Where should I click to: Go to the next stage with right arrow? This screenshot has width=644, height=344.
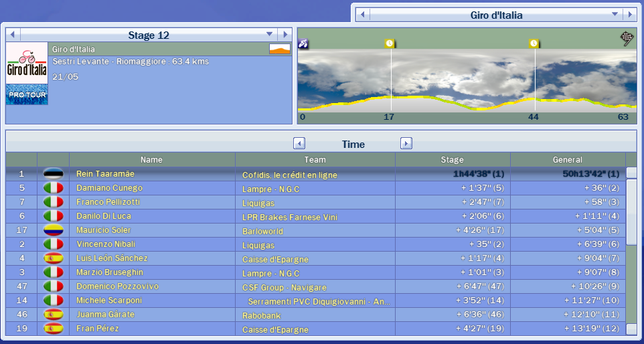coord(285,34)
